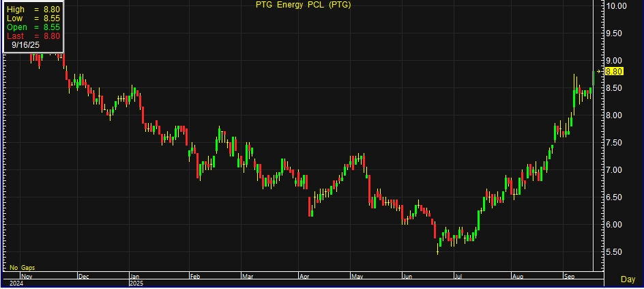Click the 2024 year label
The width and height of the screenshot is (644, 289).
pyautogui.click(x=15, y=282)
